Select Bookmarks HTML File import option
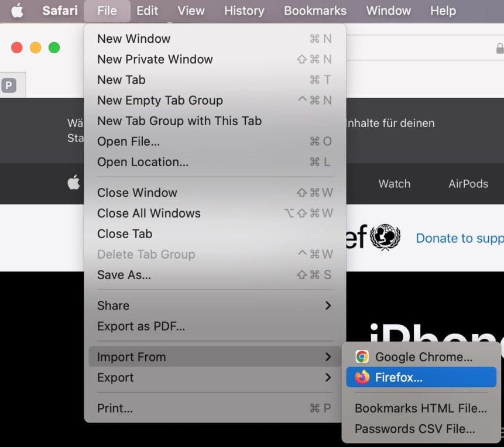This screenshot has height=447, width=504. [x=420, y=408]
